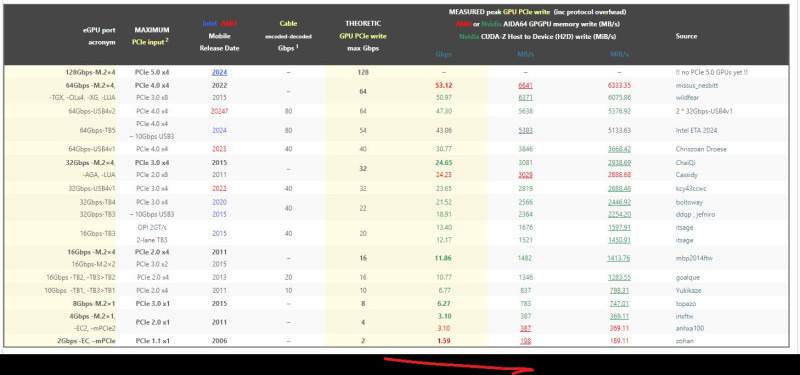Screen dimensions: 800x375
Task: Open the 369.11 link in the inxftw row
Action: [x=619, y=316]
